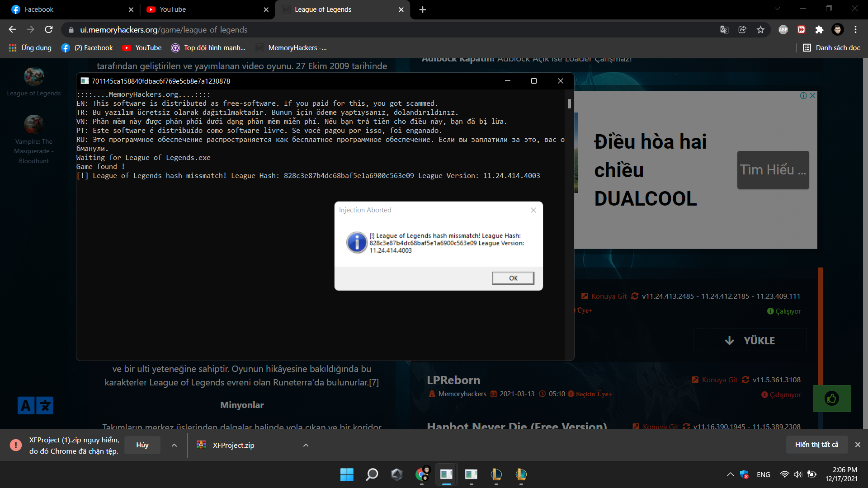This screenshot has height=488, width=868.
Task: Open the Chrome taskbar icon
Action: tap(422, 474)
